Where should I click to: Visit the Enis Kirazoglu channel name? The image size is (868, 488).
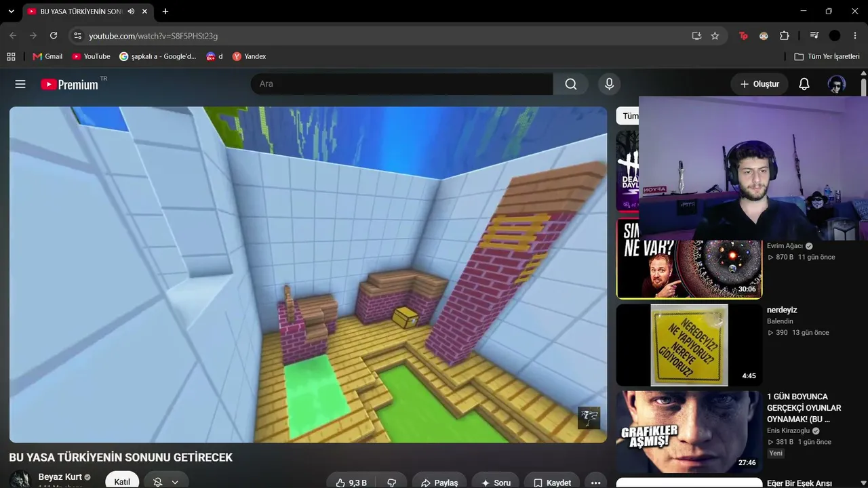click(x=789, y=431)
